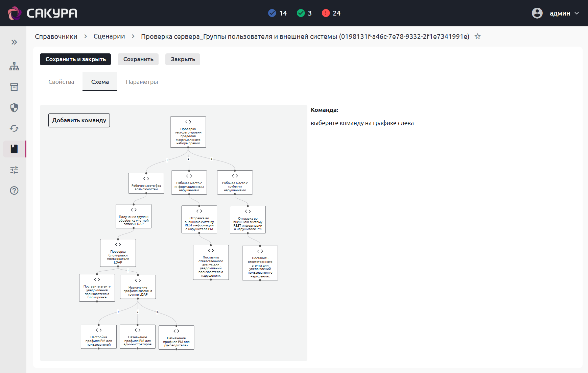Click the red alert counter showing 24

pos(331,13)
